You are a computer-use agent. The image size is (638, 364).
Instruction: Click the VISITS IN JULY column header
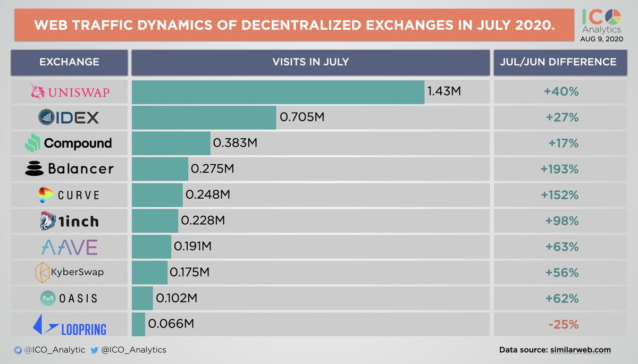pos(310,62)
